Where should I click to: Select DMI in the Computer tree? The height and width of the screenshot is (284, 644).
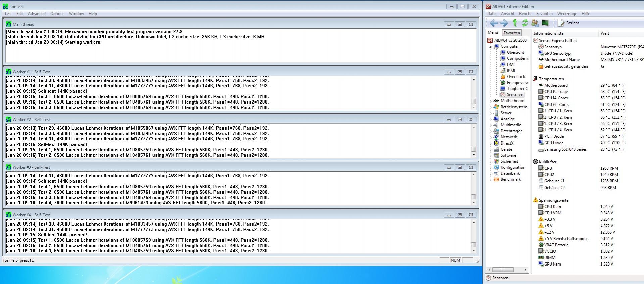coord(510,65)
